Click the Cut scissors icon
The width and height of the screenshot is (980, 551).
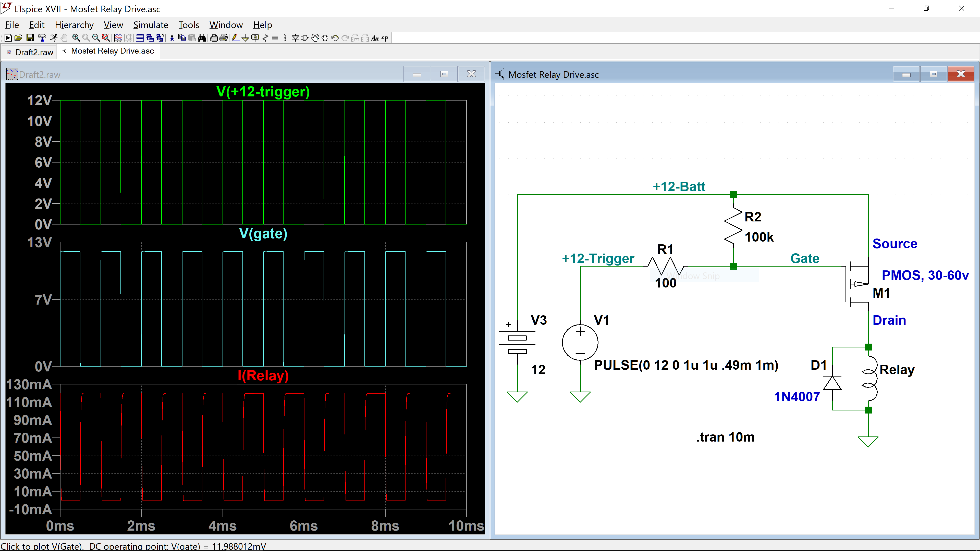pos(172,38)
